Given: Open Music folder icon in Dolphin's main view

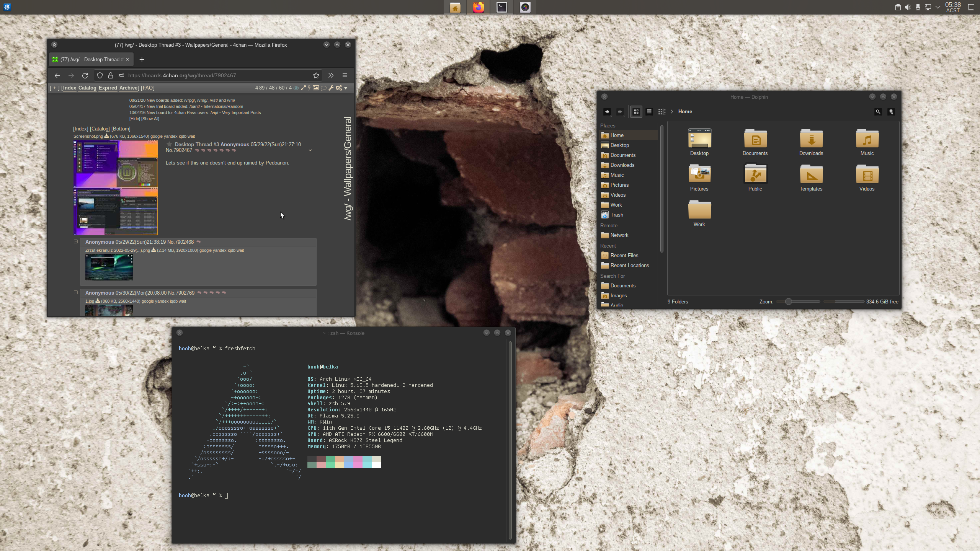Looking at the screenshot, I should 867,142.
